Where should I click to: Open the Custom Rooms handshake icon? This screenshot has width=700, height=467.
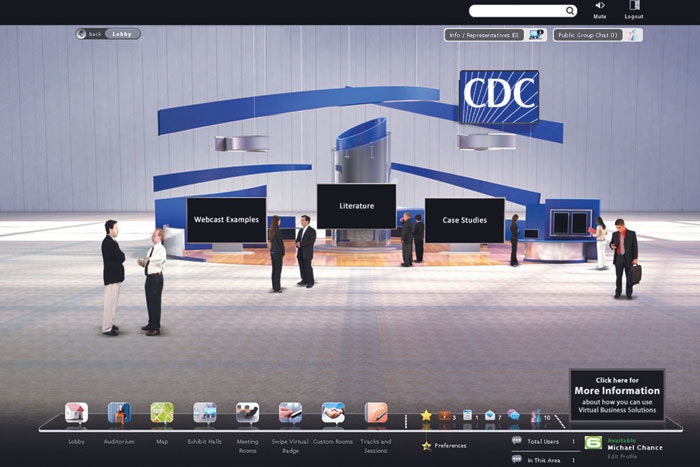[x=333, y=413]
